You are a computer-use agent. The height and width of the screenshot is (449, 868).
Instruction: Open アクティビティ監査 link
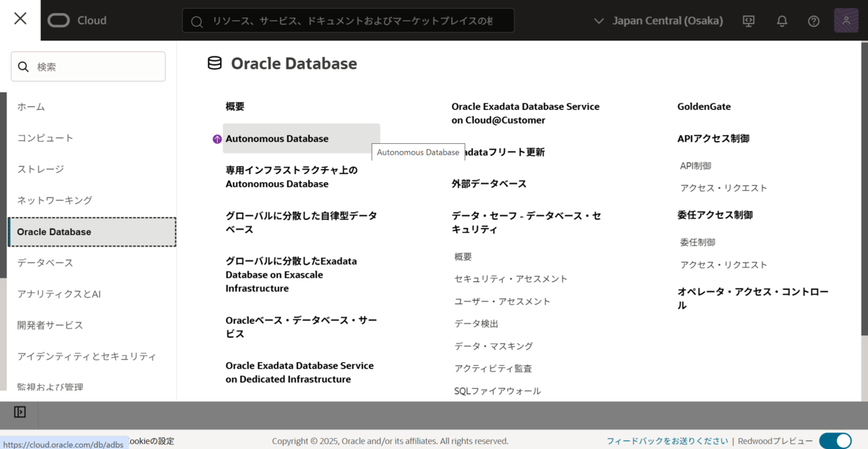493,369
